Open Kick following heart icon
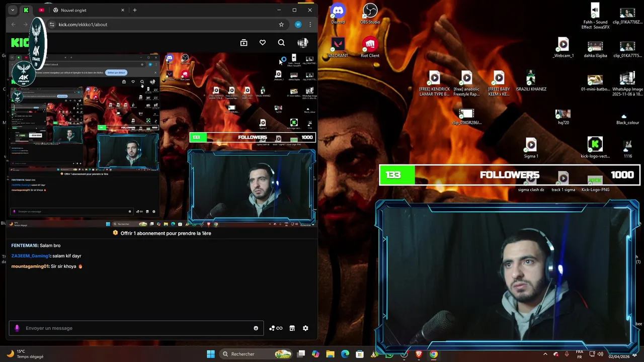644x362 pixels. pos(263,43)
